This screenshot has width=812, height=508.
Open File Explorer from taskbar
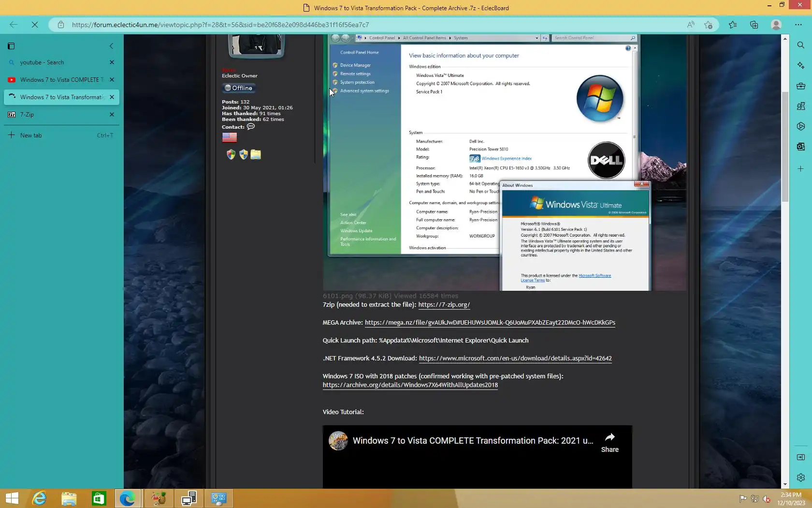pos(69,498)
